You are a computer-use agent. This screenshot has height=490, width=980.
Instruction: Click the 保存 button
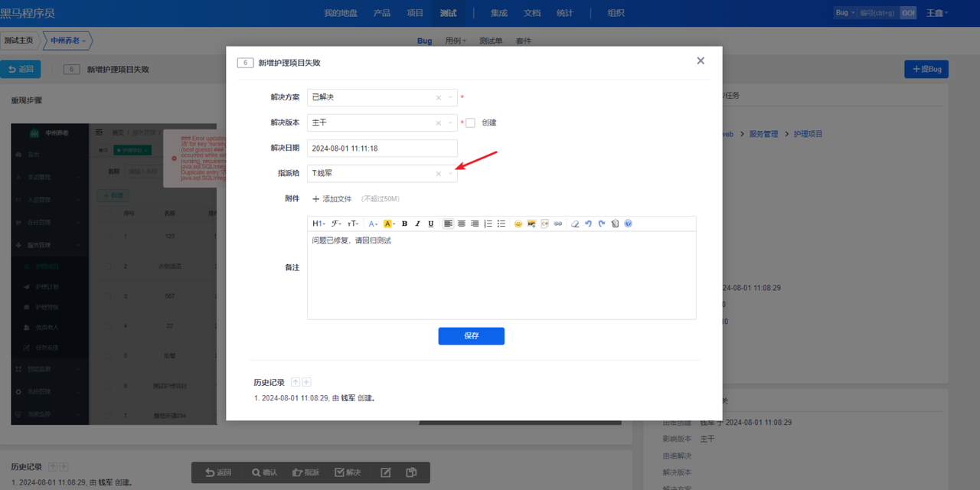click(471, 336)
